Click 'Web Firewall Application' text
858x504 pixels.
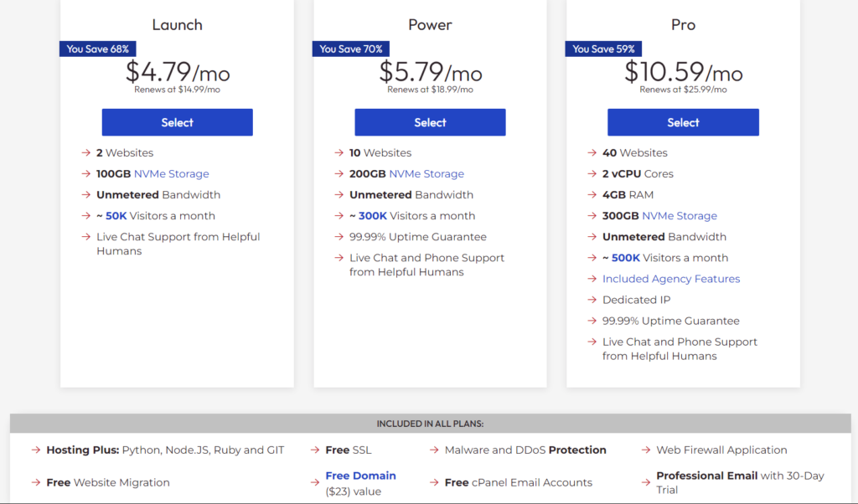[721, 450]
